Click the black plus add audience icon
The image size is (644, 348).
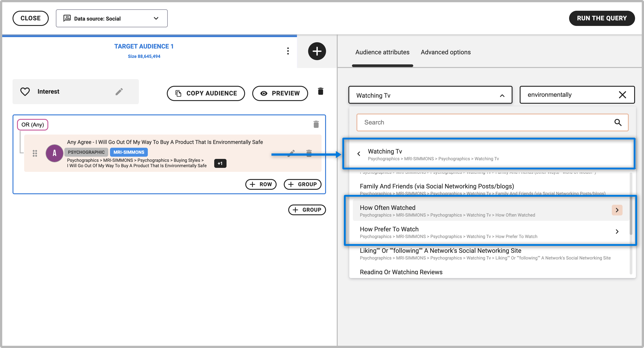(317, 51)
